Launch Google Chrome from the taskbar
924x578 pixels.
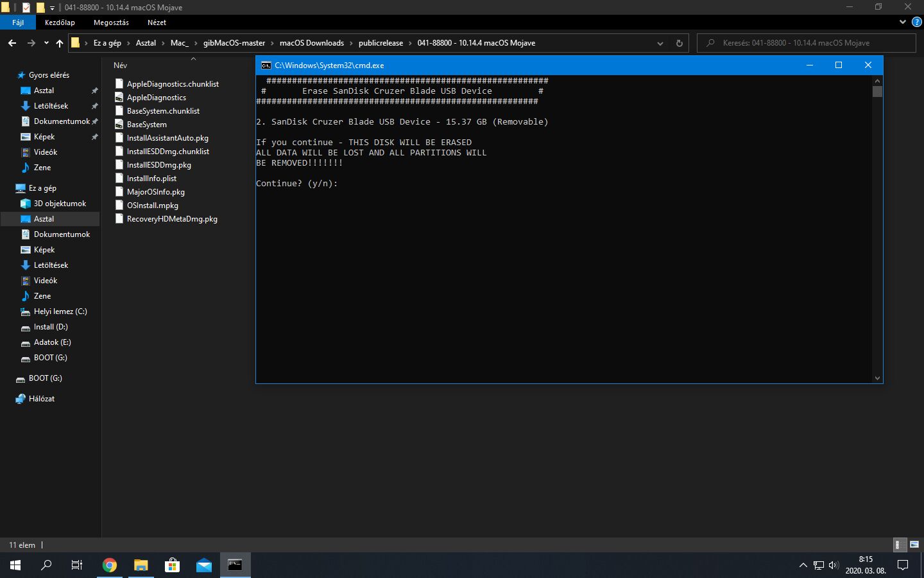click(110, 565)
